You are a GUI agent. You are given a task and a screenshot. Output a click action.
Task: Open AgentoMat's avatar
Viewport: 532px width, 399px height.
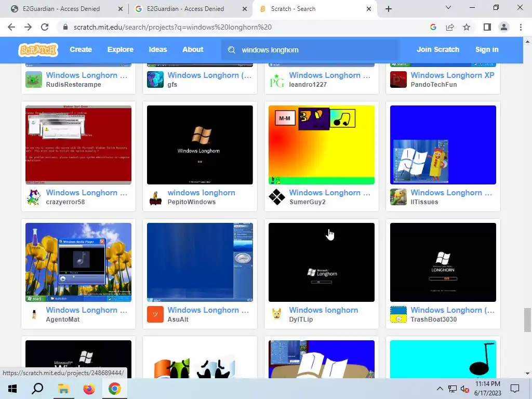tap(34, 314)
